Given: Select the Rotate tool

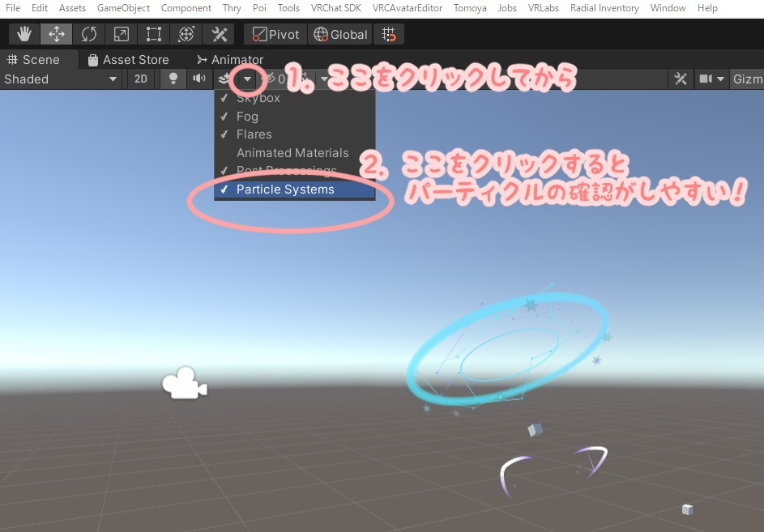Looking at the screenshot, I should pyautogui.click(x=88, y=34).
